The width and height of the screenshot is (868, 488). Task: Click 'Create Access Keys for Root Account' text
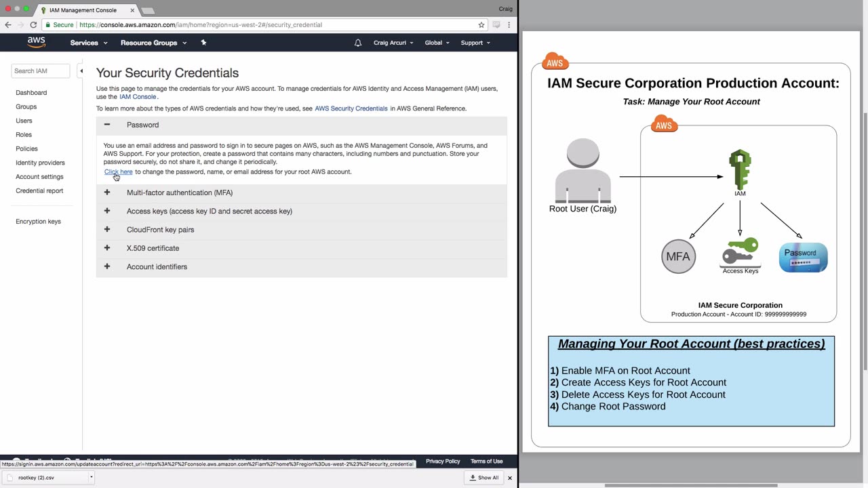644,382
